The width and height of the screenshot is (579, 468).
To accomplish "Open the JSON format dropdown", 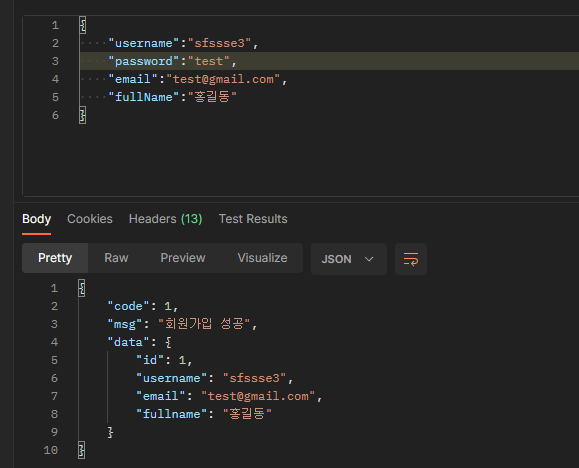I will coord(349,259).
